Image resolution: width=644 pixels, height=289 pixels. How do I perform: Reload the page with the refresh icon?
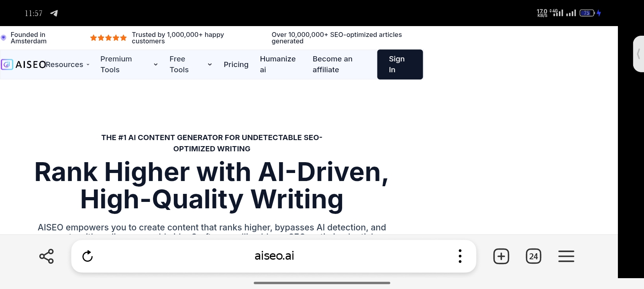(88, 256)
